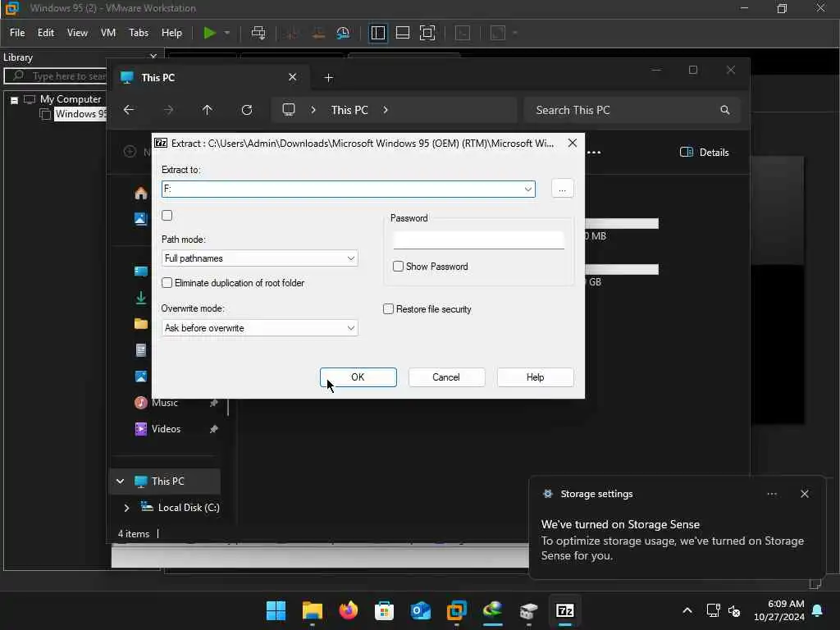Open Storage settings notification options

coord(771,494)
